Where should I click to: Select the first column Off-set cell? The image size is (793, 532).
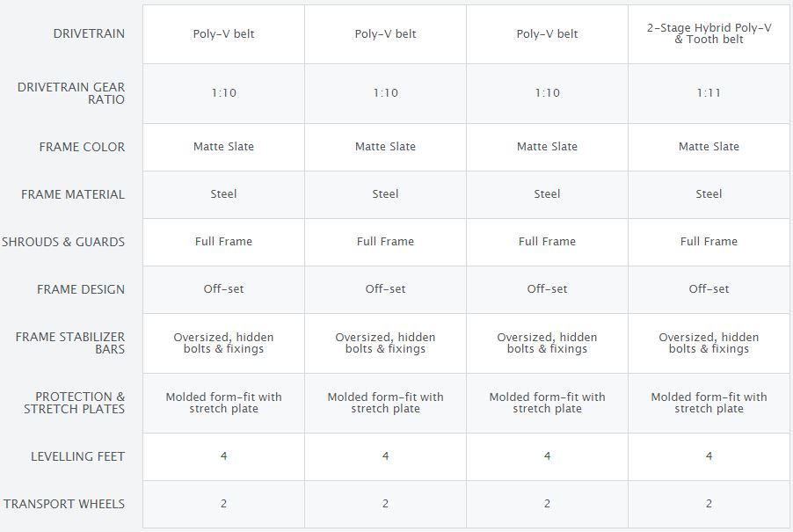click(x=223, y=290)
